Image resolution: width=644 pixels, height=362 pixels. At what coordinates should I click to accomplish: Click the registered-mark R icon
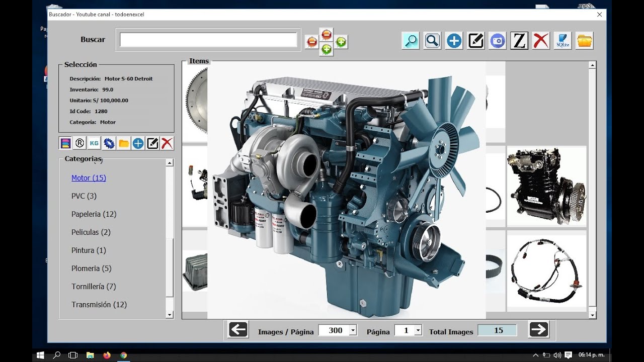point(79,143)
